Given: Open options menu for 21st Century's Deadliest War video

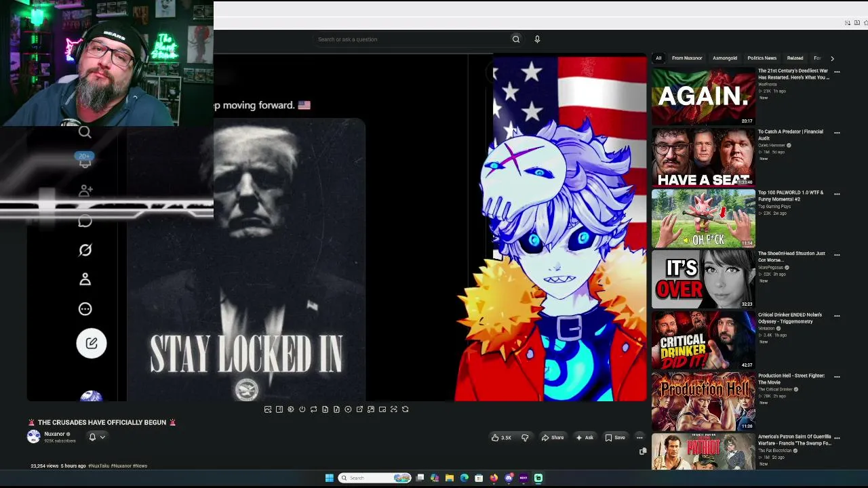Looking at the screenshot, I should coord(837,72).
